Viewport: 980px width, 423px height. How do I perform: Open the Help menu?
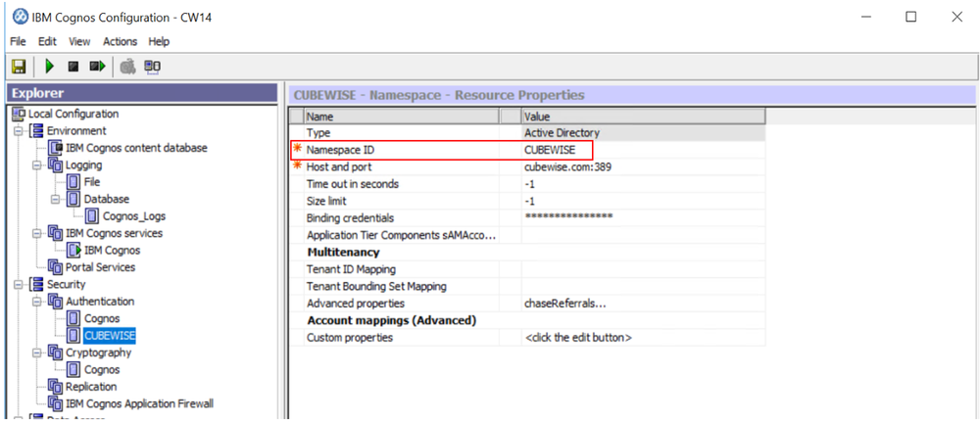click(x=159, y=41)
